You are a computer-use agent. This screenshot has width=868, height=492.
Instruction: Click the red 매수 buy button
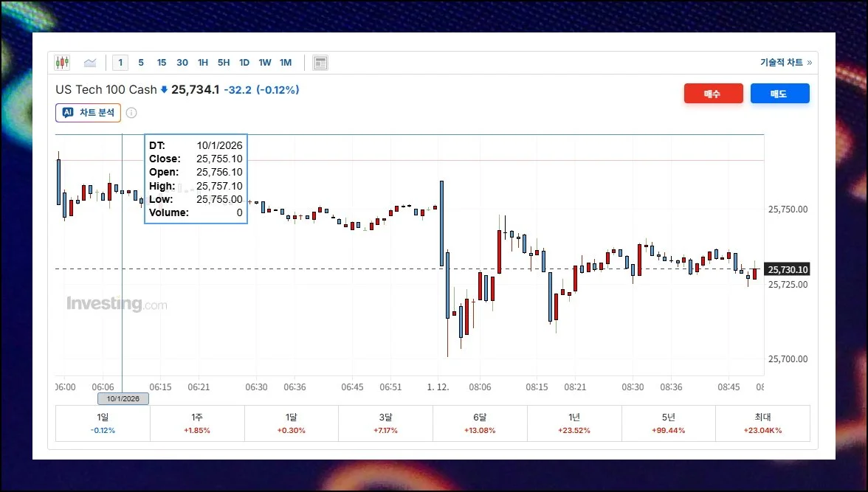(712, 94)
